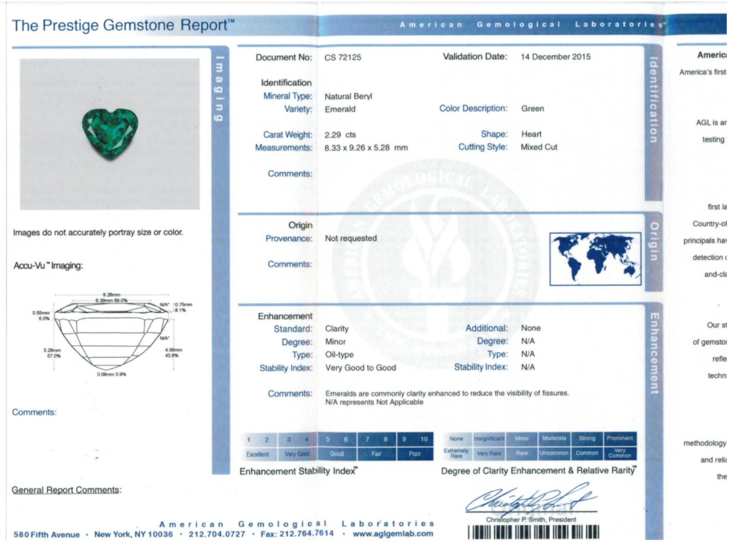Click the Uncommon rarity cell

(x=554, y=453)
